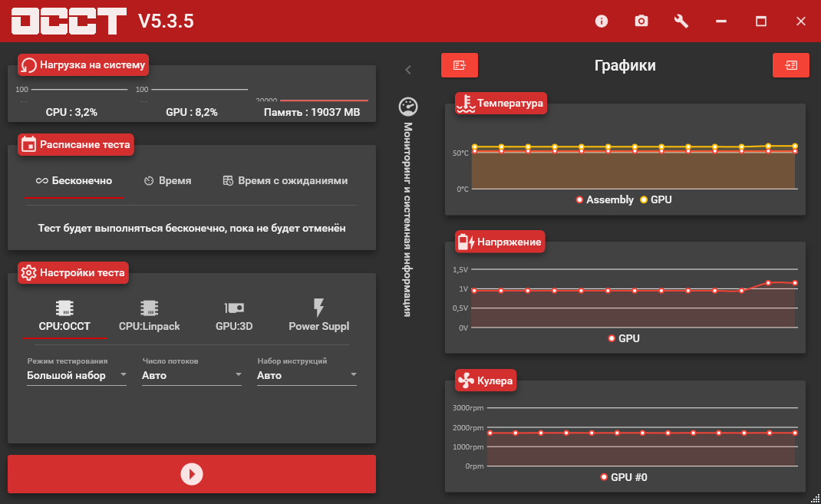Click the last data point on the fan graph
This screenshot has width=821, height=504.
[x=795, y=433]
